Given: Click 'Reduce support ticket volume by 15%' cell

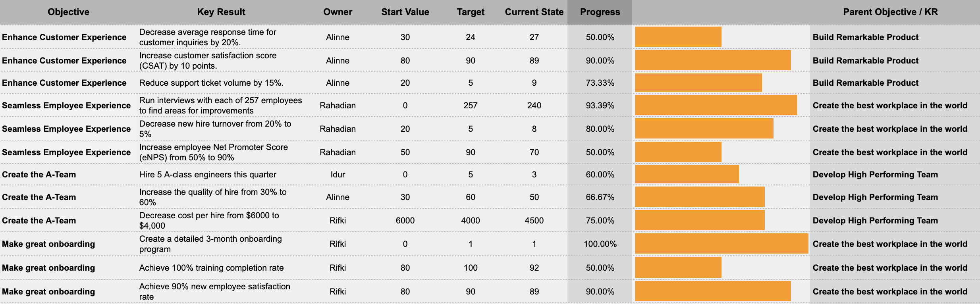Looking at the screenshot, I should [211, 83].
